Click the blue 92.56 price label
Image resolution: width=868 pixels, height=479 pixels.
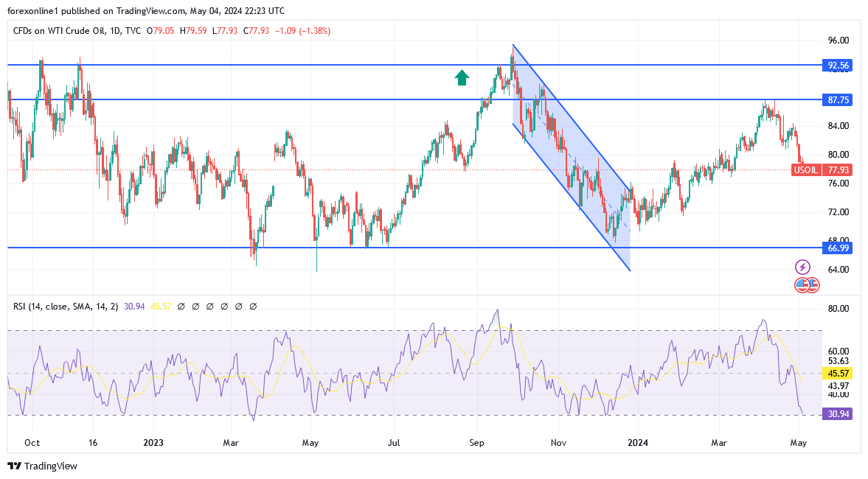pyautogui.click(x=838, y=66)
